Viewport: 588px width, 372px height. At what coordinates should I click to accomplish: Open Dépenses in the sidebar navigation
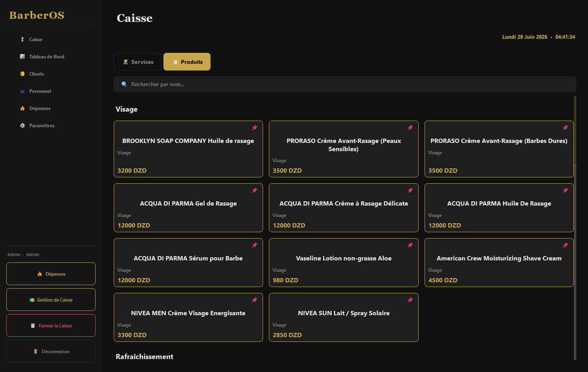[51, 108]
